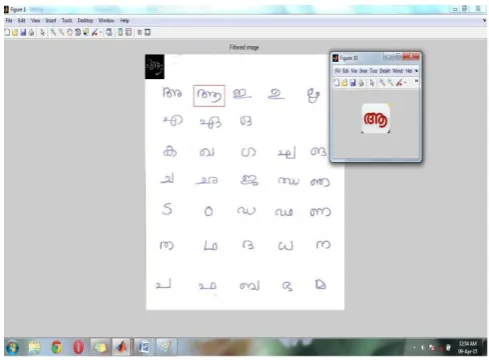The image size is (489, 360).
Task: Select the Pan hand tool in Figure 1
Action: click(x=69, y=32)
